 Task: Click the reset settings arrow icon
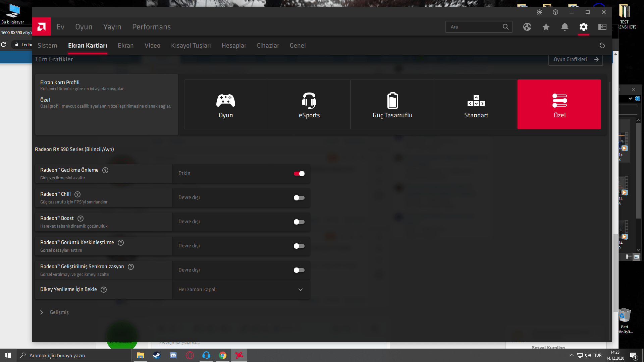[602, 46]
